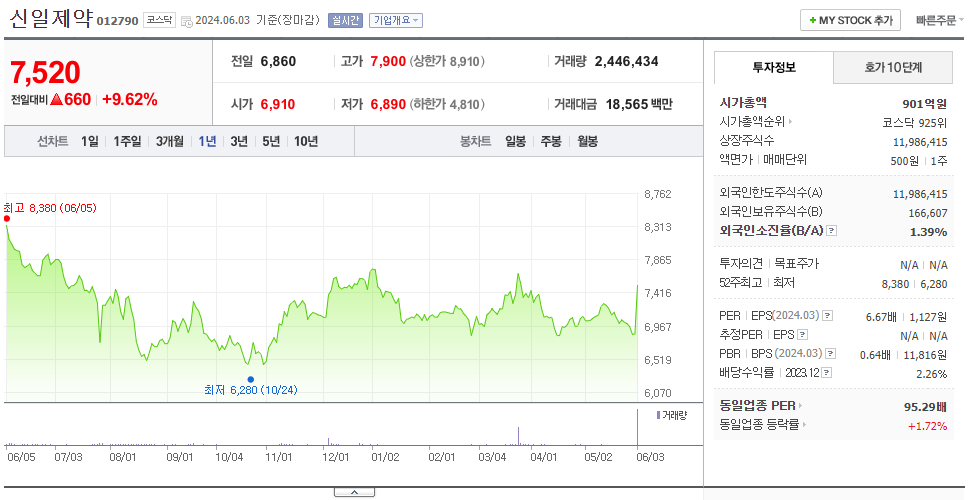This screenshot has height=500, width=968.
Task: Click the tall volume bar at 06/03
Action: coord(637,427)
